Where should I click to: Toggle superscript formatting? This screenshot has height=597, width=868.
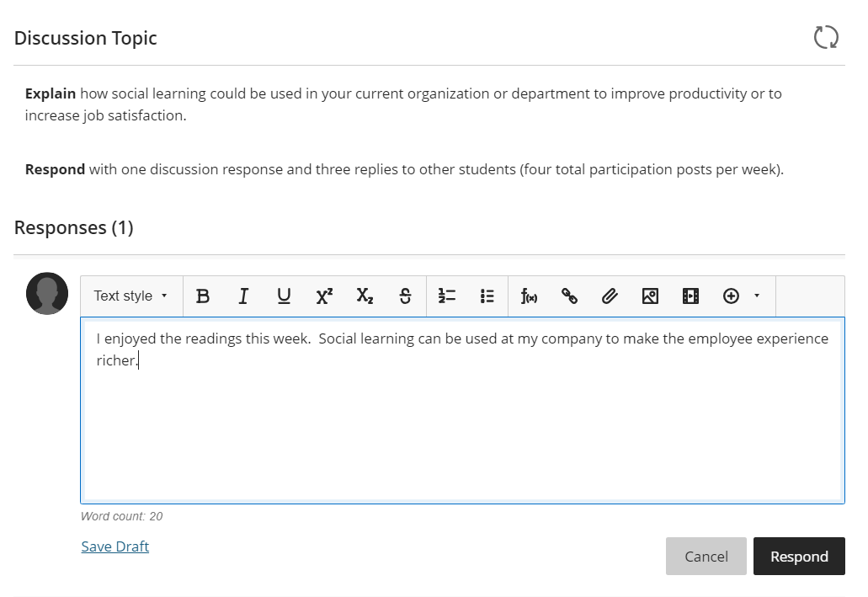(x=324, y=296)
